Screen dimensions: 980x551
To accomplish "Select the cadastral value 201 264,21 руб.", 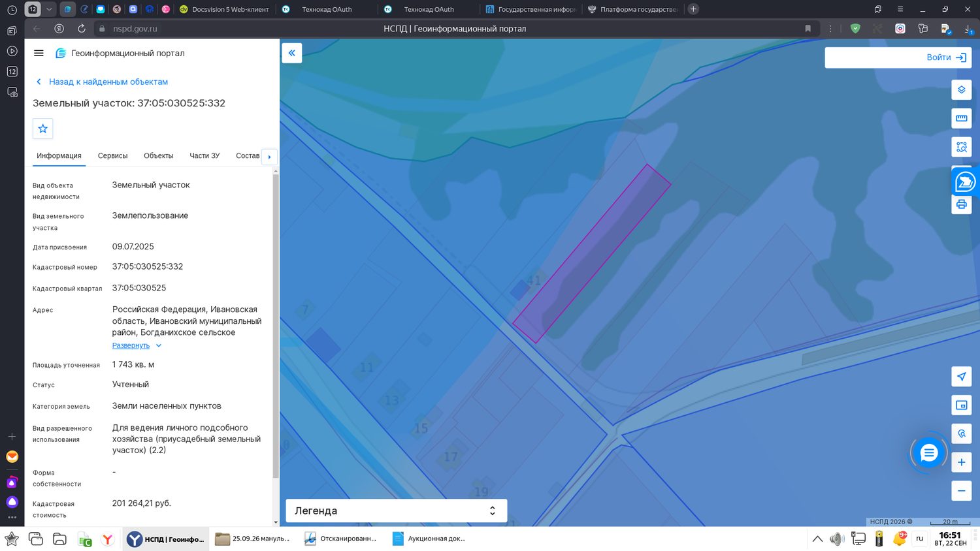I will coord(142,503).
